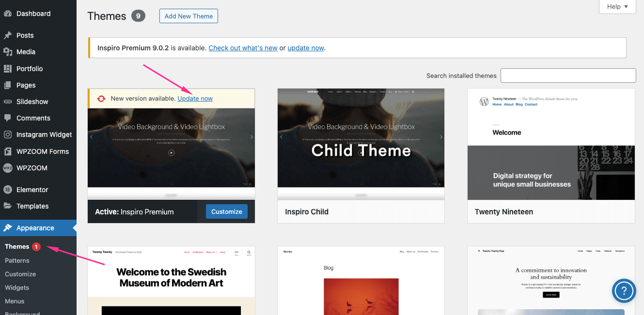Open the Inspiro Premium theme screenshot
This screenshot has width=644, height=315.
[171, 154]
